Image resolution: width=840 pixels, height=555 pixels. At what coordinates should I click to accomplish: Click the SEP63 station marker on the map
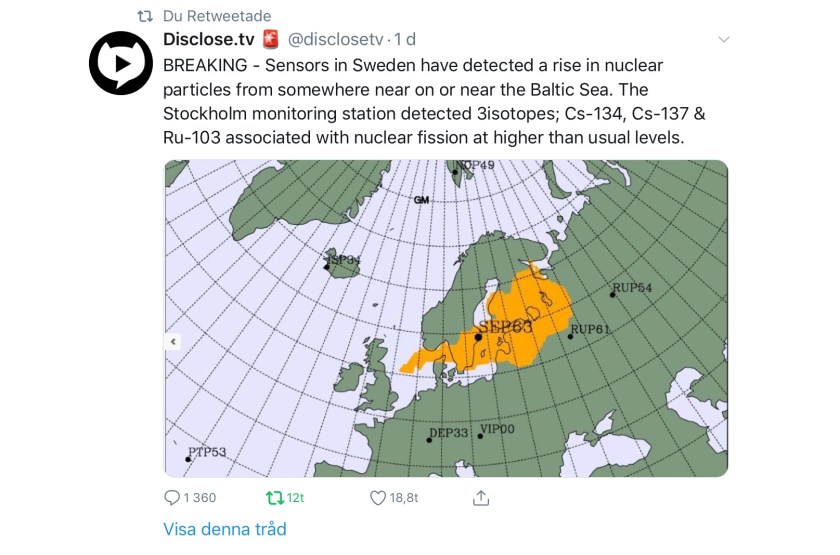pyautogui.click(x=478, y=337)
